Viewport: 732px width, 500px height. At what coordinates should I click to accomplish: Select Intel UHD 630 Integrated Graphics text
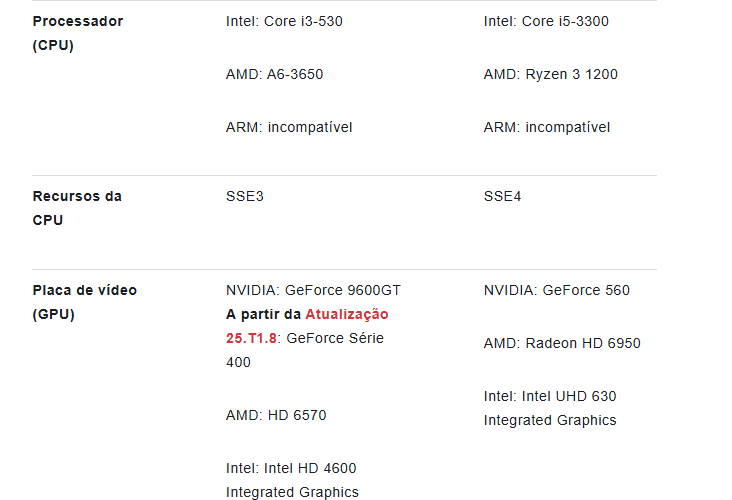tap(550, 408)
